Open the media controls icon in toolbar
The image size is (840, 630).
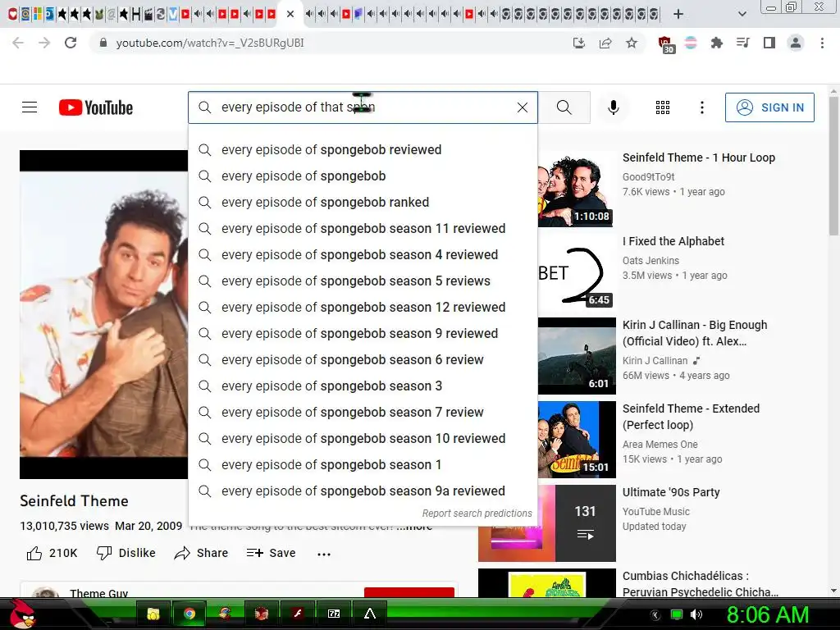[742, 43]
